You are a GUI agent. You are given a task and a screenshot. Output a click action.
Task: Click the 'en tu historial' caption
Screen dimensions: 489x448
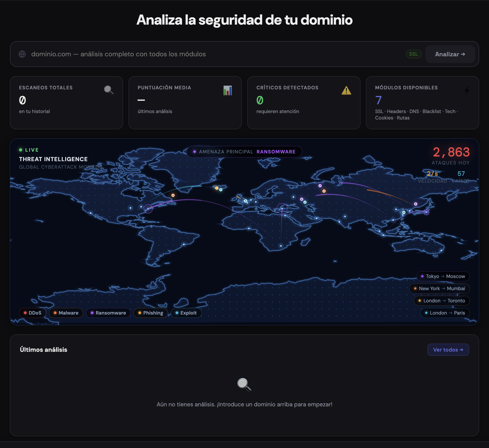(x=35, y=112)
